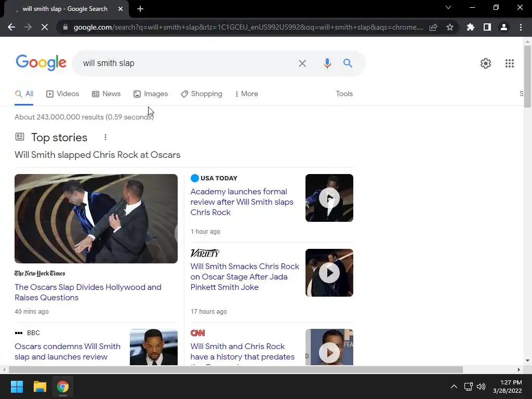Click the 40 mins ago timestamp
The width and height of the screenshot is (532, 399).
click(32, 312)
